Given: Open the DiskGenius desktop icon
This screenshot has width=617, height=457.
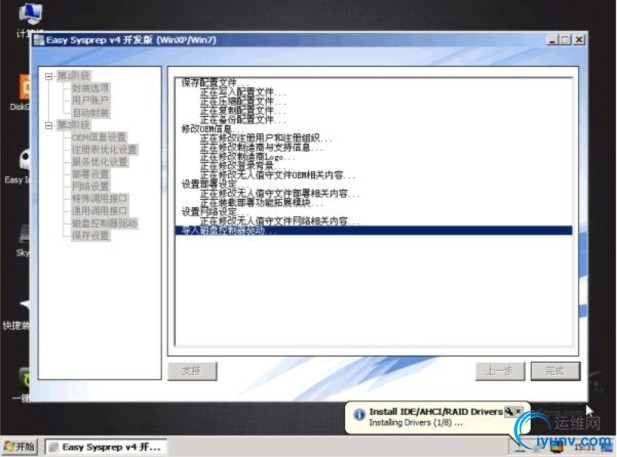Looking at the screenshot, I should coord(20,93).
